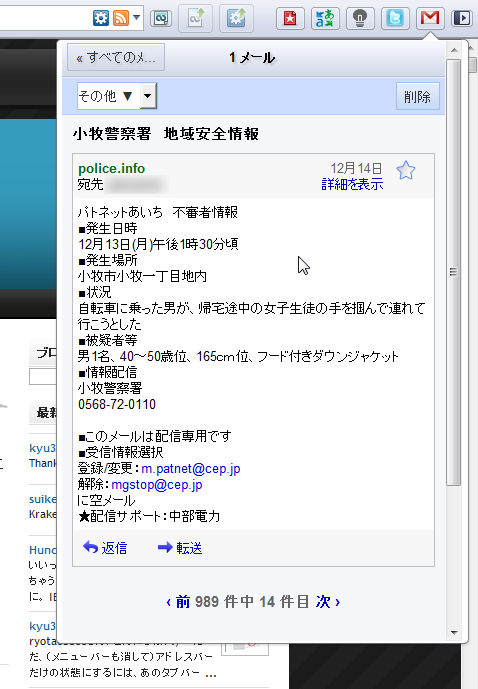The height and width of the screenshot is (689, 478).
Task: Show message details via 詳細を表示
Action: 352,184
